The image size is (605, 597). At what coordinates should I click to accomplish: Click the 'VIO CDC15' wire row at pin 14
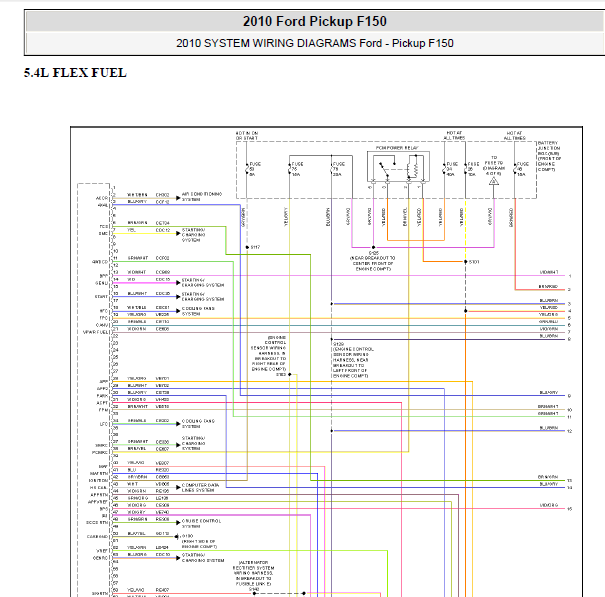146,281
